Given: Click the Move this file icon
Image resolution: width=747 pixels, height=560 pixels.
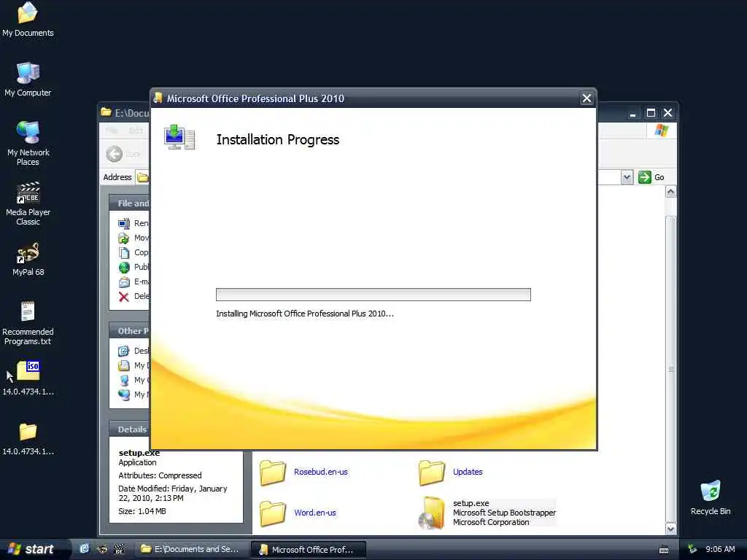Looking at the screenshot, I should point(124,238).
